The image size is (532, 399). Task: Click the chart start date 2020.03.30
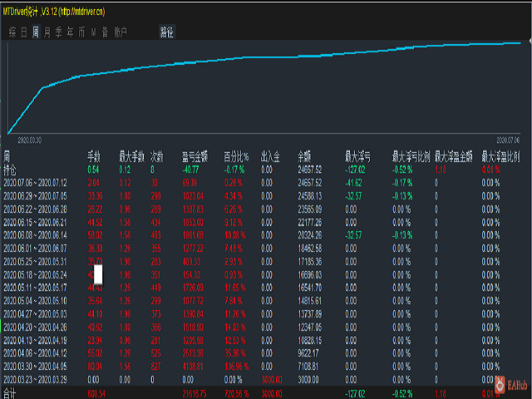pos(30,140)
